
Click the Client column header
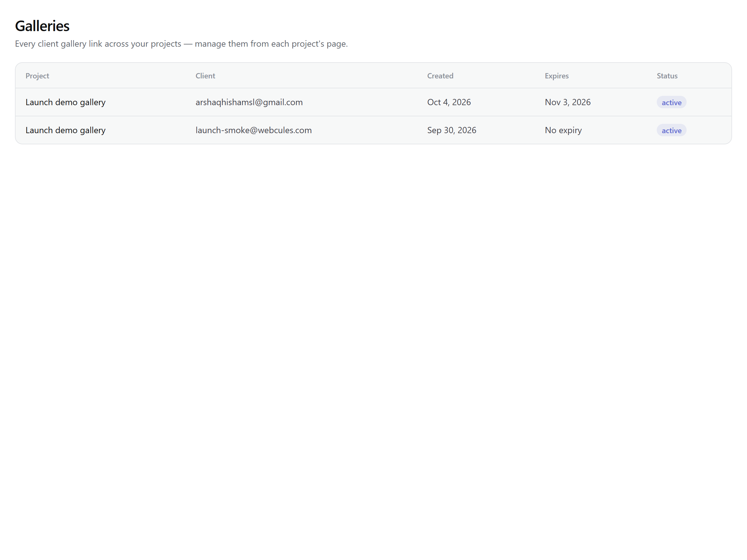click(205, 76)
